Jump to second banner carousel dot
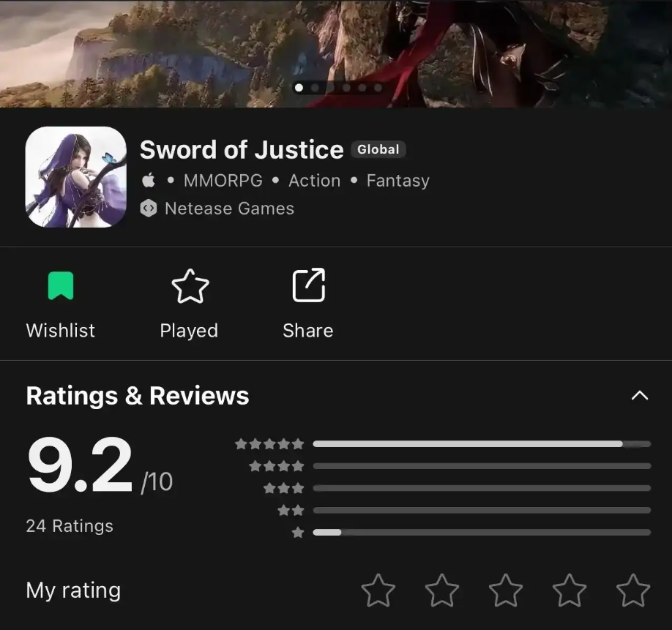The image size is (672, 630). click(x=315, y=88)
